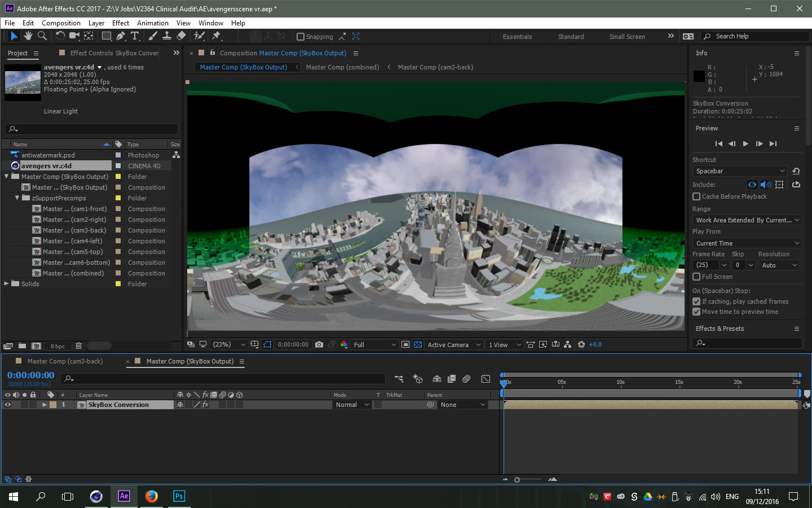Expand the Solids folder
Viewport: 812px width, 508px height.
pos(6,283)
